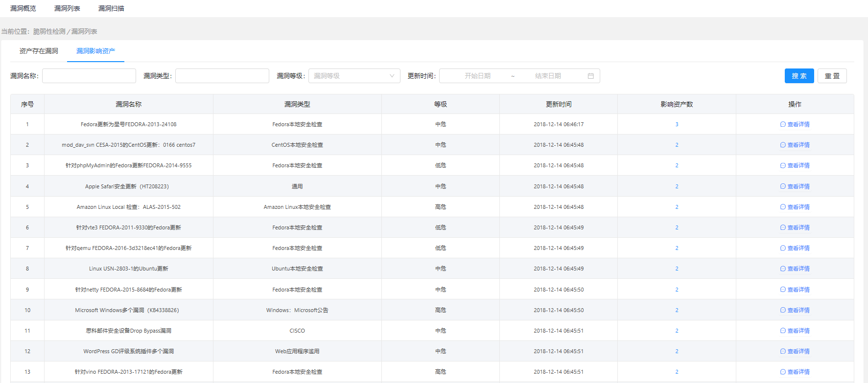This screenshot has height=383, width=868.
Task: Open the 开始日期 date picker
Action: pyautogui.click(x=477, y=76)
